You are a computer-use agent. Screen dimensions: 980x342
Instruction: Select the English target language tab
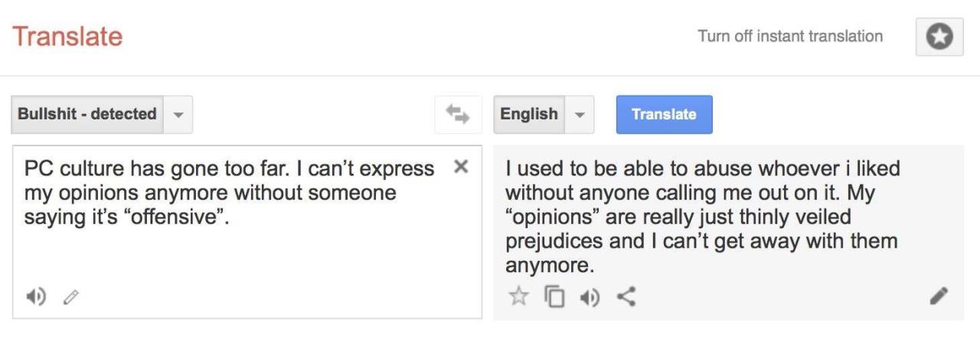[529, 114]
